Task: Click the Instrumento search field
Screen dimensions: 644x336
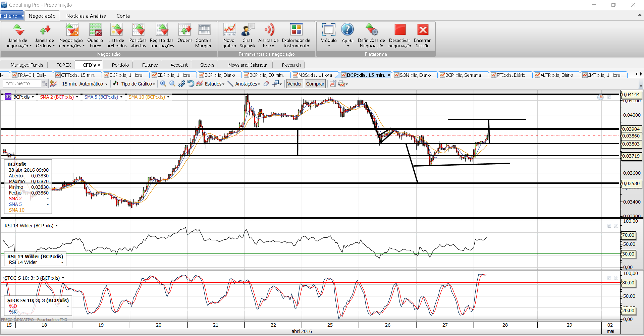Action: [x=22, y=84]
